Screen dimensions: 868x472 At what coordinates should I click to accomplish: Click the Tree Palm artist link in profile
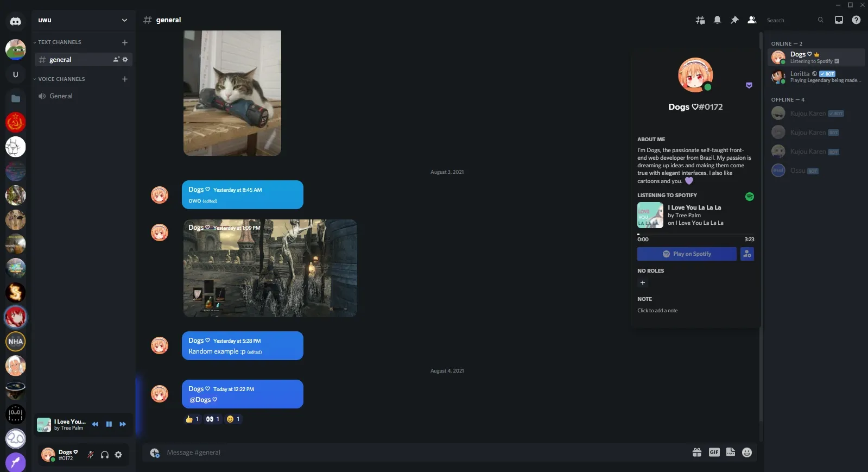pos(688,216)
